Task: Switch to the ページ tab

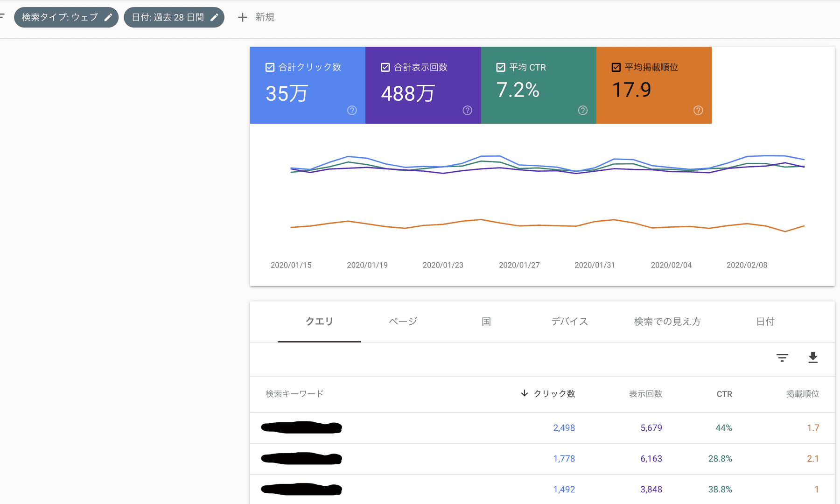Action: pyautogui.click(x=403, y=322)
